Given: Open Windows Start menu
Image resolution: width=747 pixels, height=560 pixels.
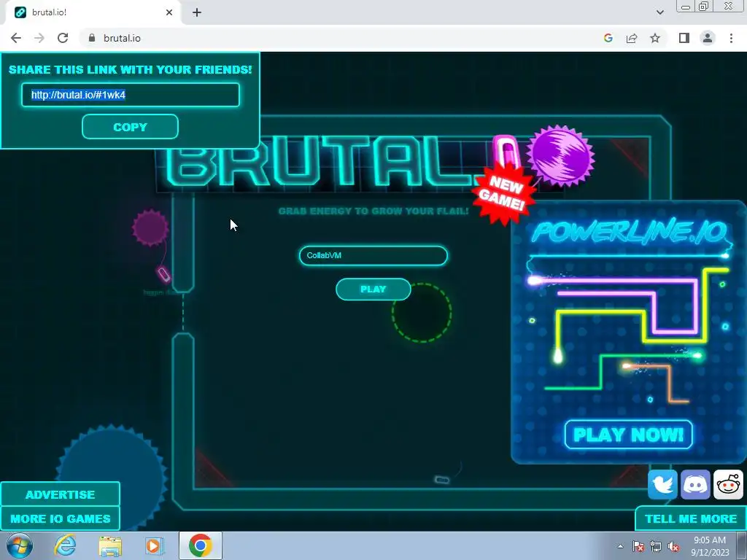Looking at the screenshot, I should point(20,545).
